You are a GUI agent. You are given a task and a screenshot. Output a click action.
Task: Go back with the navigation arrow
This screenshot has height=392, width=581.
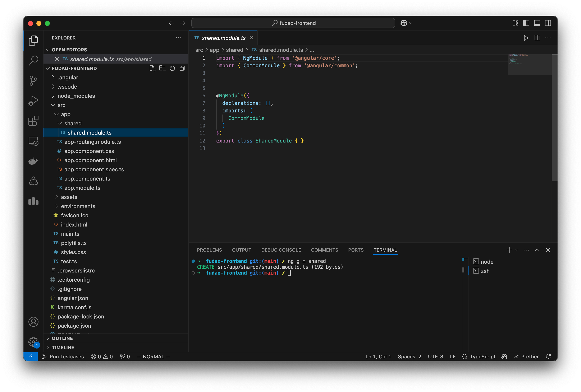click(x=171, y=23)
